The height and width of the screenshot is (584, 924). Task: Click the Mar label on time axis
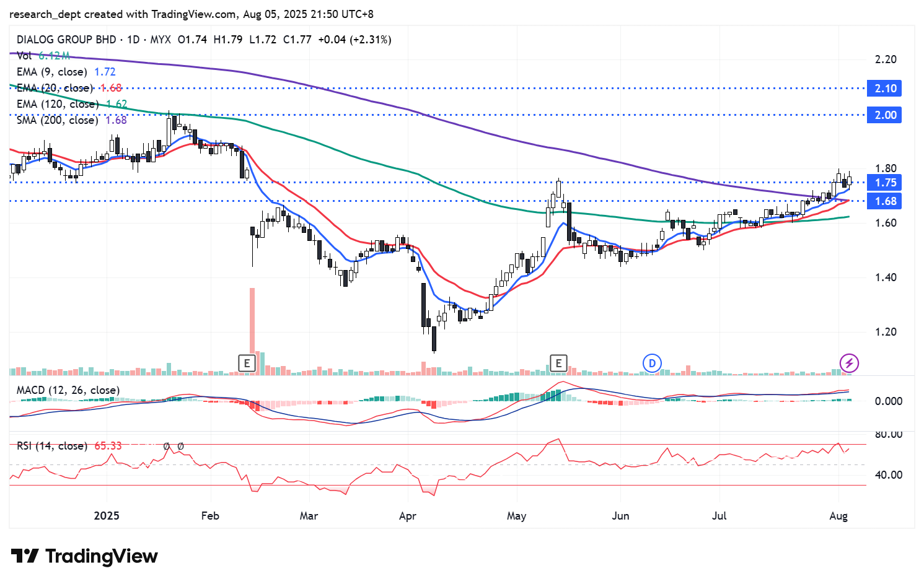click(309, 516)
